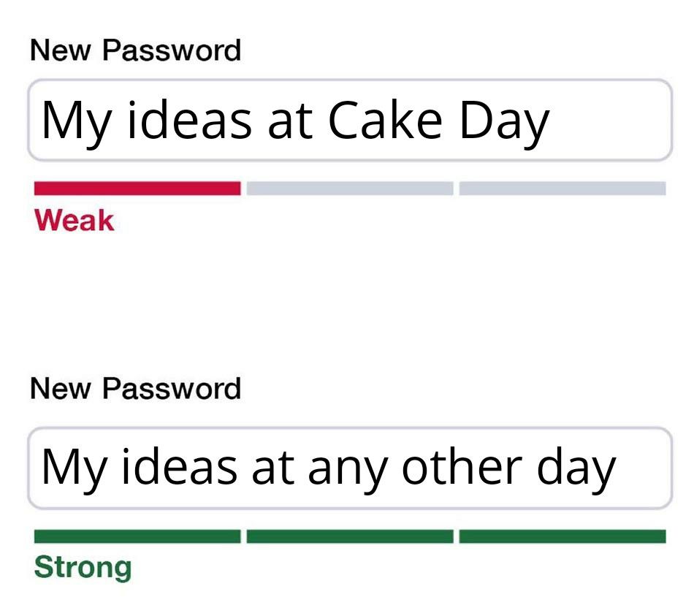Click the lowercase word 'day' in bottom field
Screen dimensions: 694x616
tap(577, 469)
